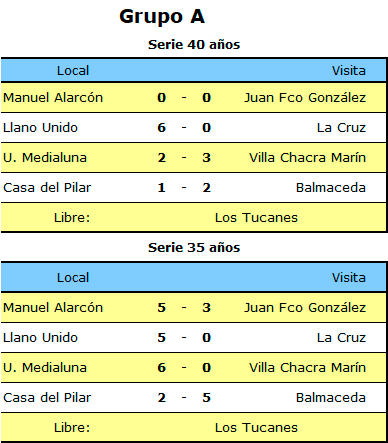Viewport: 388px width, 443px height.
Task: Click Los Tucanes in Serie 35 Libre row
Action: pos(256,428)
